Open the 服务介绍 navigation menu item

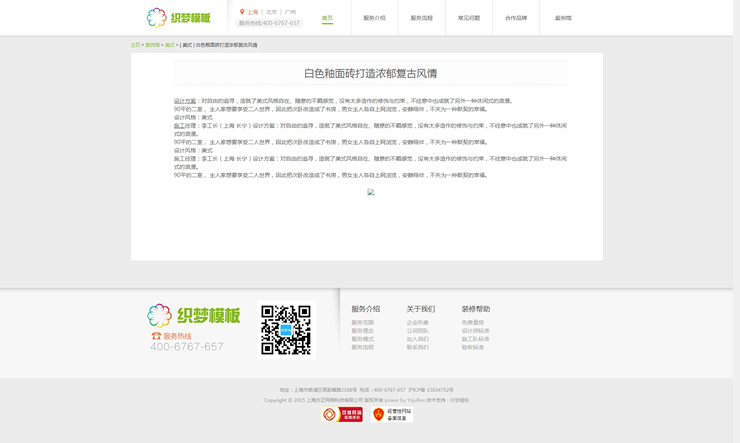(x=374, y=18)
